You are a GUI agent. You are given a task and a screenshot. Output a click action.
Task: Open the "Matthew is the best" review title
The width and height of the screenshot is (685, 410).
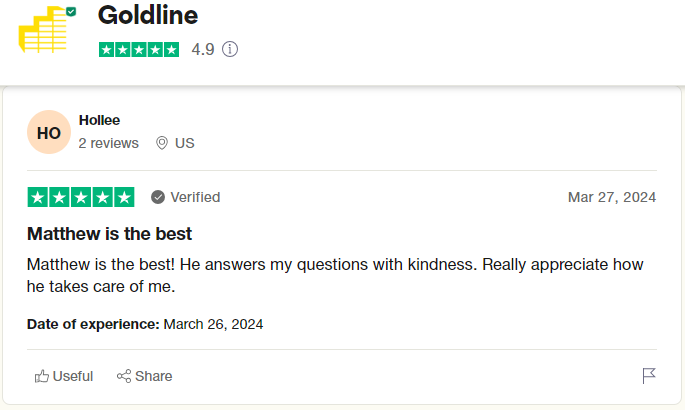tap(109, 234)
